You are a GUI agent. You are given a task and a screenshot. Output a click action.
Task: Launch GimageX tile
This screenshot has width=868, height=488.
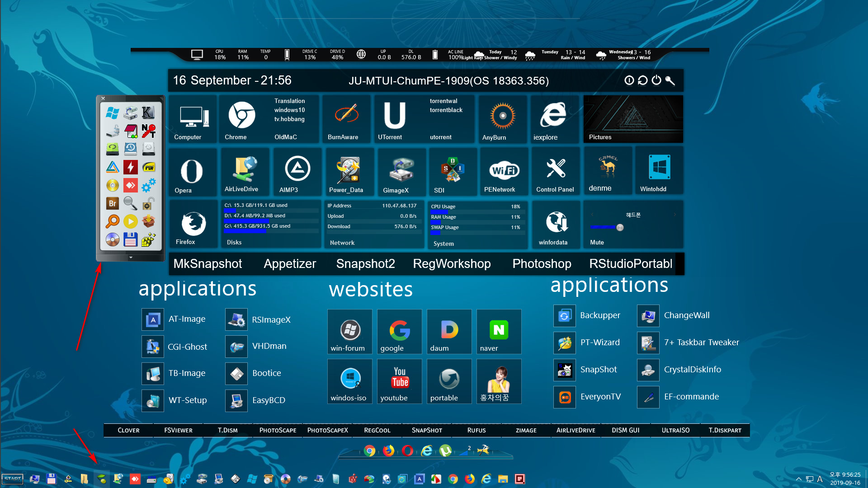click(401, 172)
